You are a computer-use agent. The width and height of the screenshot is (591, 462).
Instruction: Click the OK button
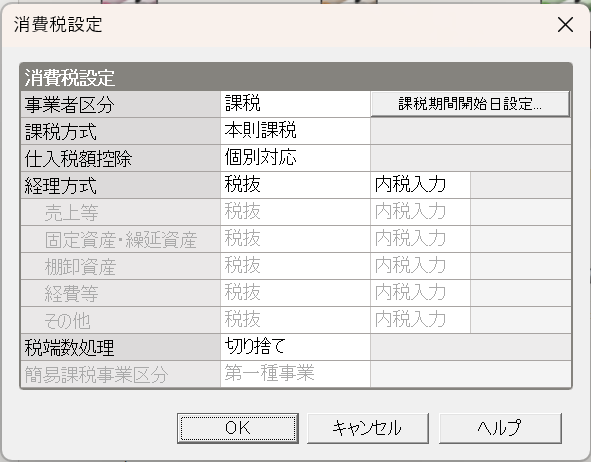[x=238, y=428]
